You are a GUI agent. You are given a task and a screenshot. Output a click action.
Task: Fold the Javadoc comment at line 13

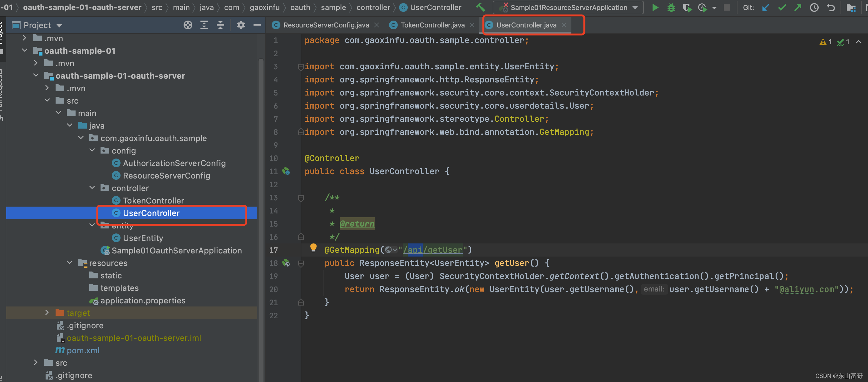click(x=301, y=198)
